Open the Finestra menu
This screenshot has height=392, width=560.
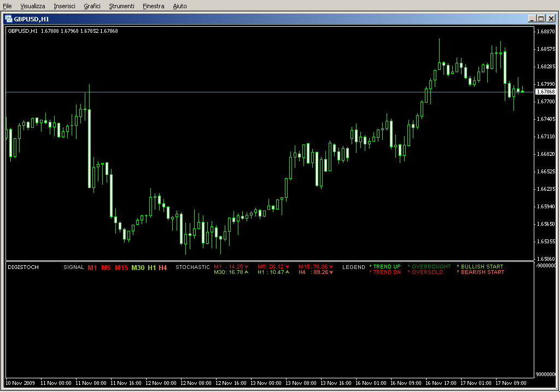153,6
